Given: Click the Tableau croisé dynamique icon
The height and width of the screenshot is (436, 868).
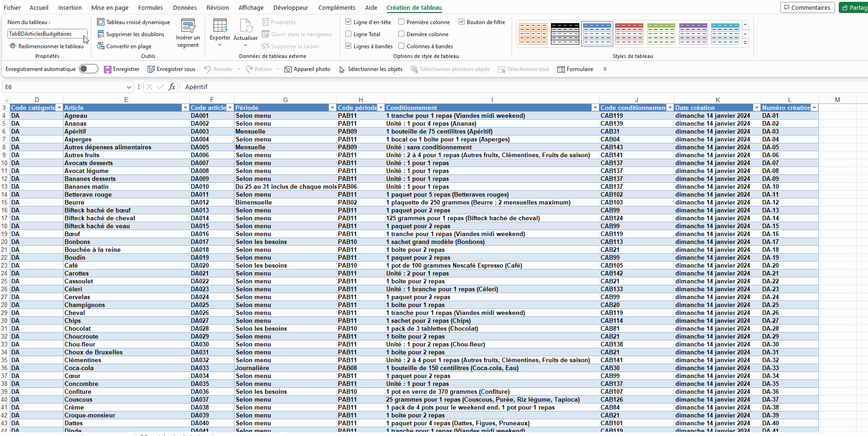Looking at the screenshot, I should pyautogui.click(x=101, y=22).
